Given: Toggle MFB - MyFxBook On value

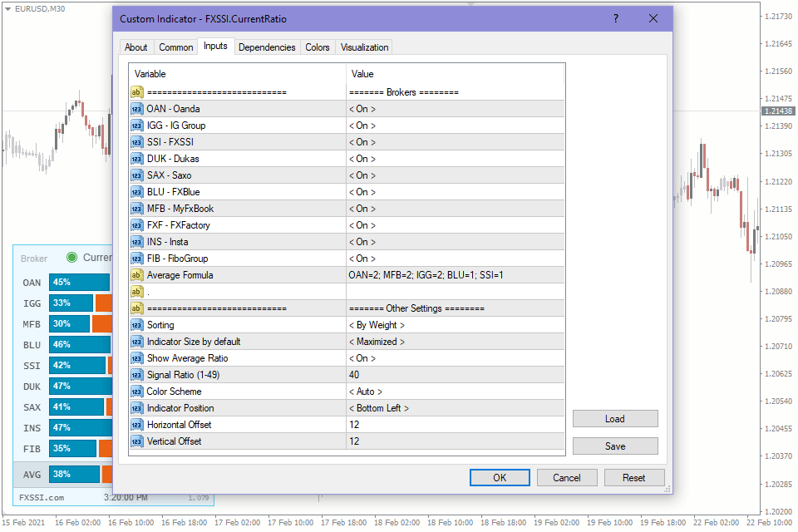Looking at the screenshot, I should pos(362,209).
